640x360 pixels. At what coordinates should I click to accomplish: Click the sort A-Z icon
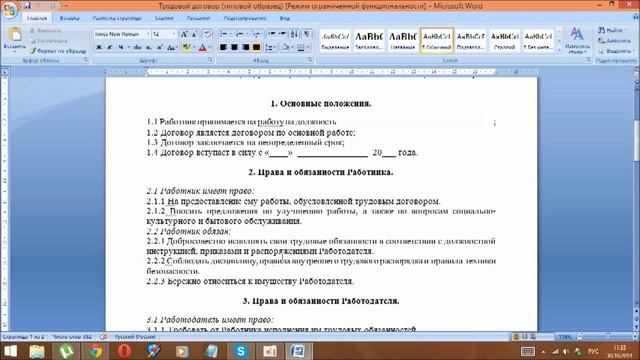coord(294,34)
